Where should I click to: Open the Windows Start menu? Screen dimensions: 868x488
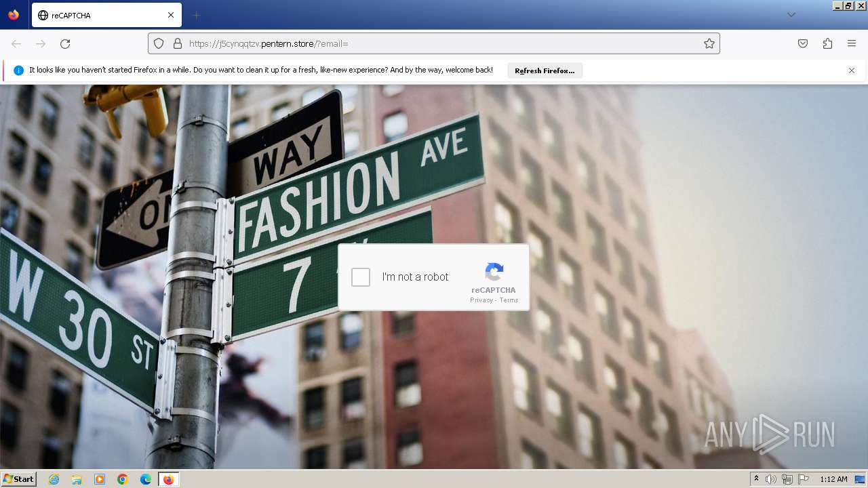click(19, 479)
